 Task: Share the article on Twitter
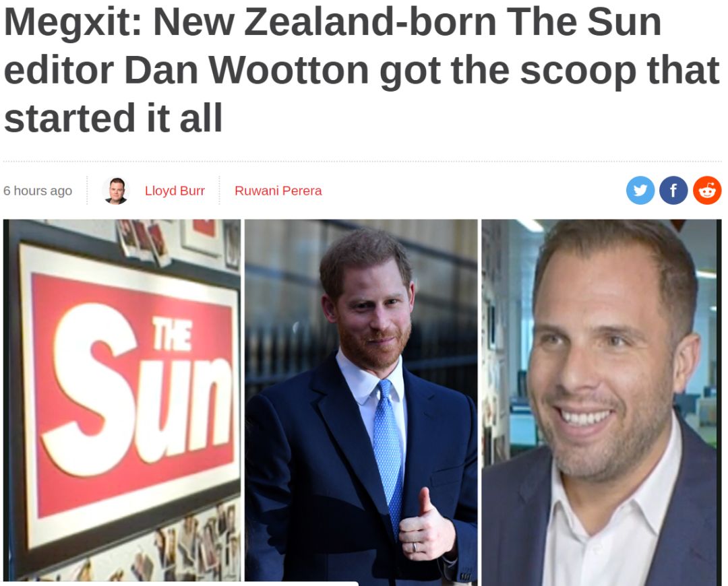pos(640,190)
